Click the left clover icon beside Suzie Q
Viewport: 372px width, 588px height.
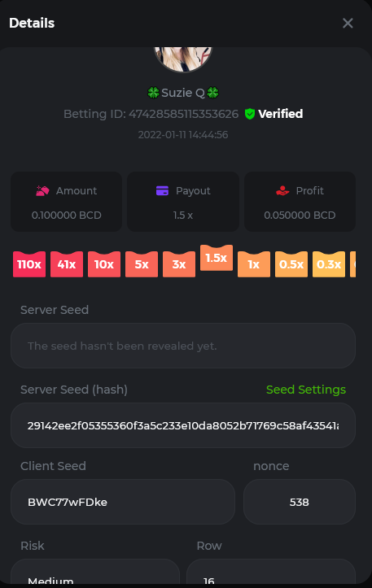click(x=153, y=93)
